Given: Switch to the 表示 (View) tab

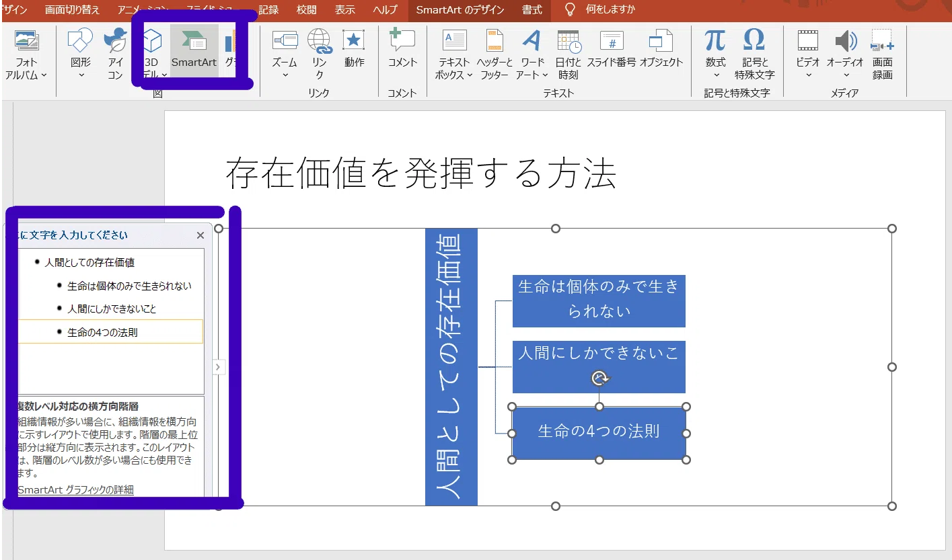Looking at the screenshot, I should [345, 10].
